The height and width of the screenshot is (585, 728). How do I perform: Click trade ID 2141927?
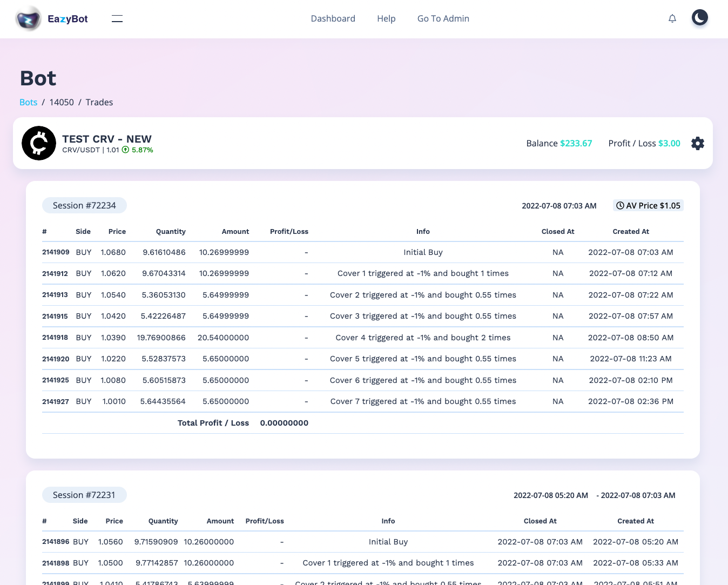[56, 401]
